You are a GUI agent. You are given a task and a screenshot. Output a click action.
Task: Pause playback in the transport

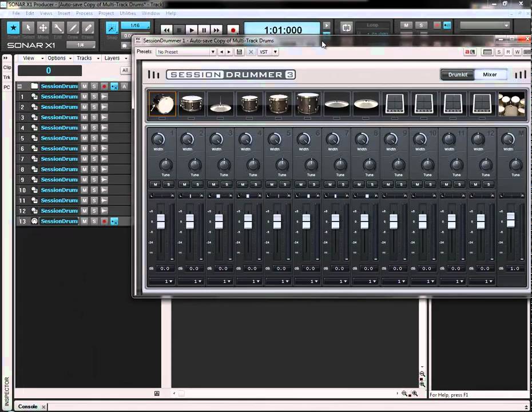pyautogui.click(x=204, y=30)
